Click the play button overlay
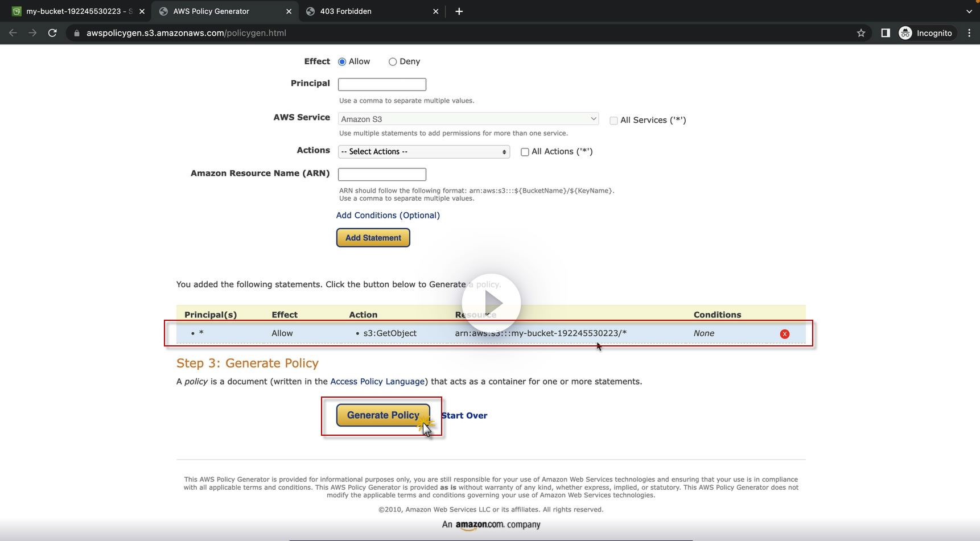This screenshot has height=541, width=980. [x=491, y=303]
